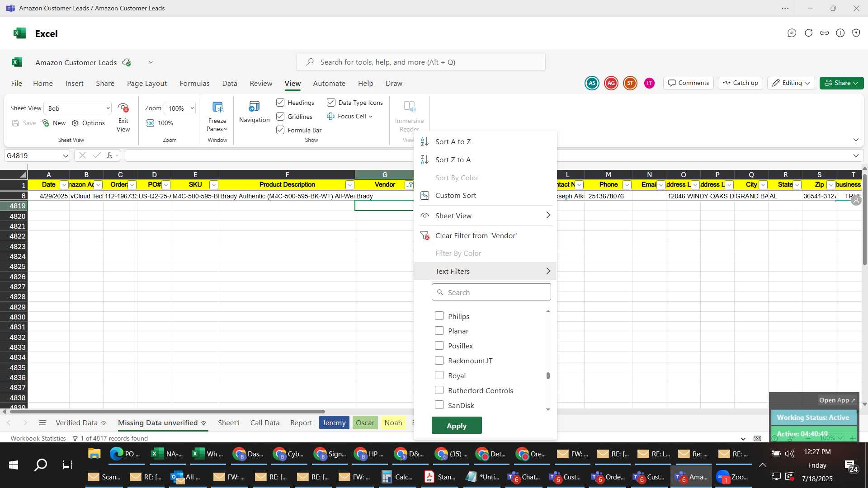Toggle the Formula Bar checkbox
This screenshot has width=868, height=488.
(x=280, y=130)
